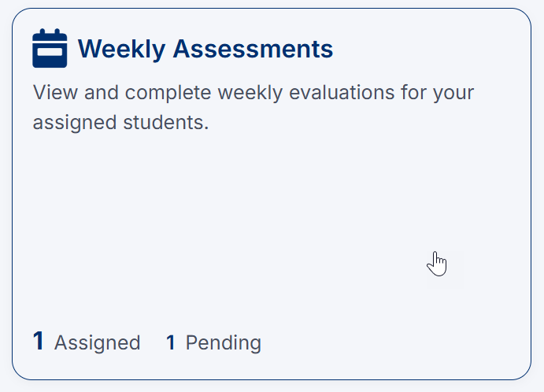
Task: Click the "Pending" stat label
Action: (223, 343)
